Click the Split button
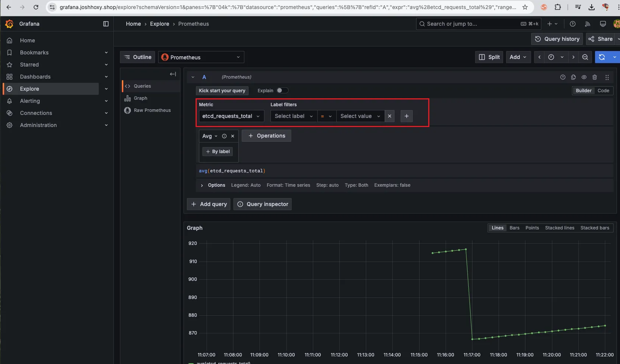Screen dimensions: 620x364 point(489,57)
